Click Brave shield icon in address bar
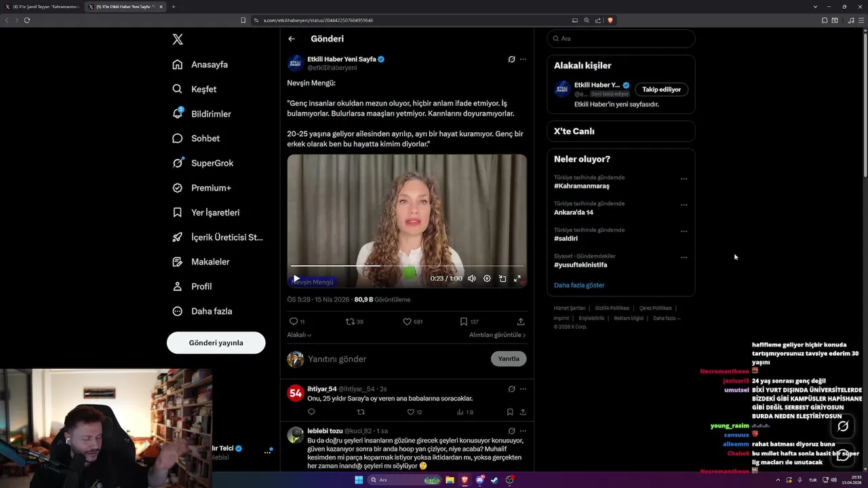This screenshot has height=488, width=868. tap(610, 20)
